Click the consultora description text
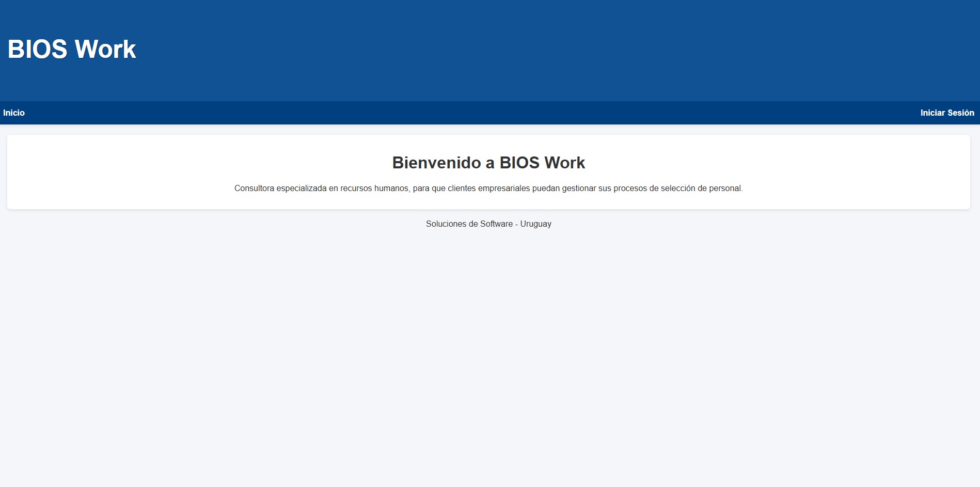The height and width of the screenshot is (487, 980). 489,188
